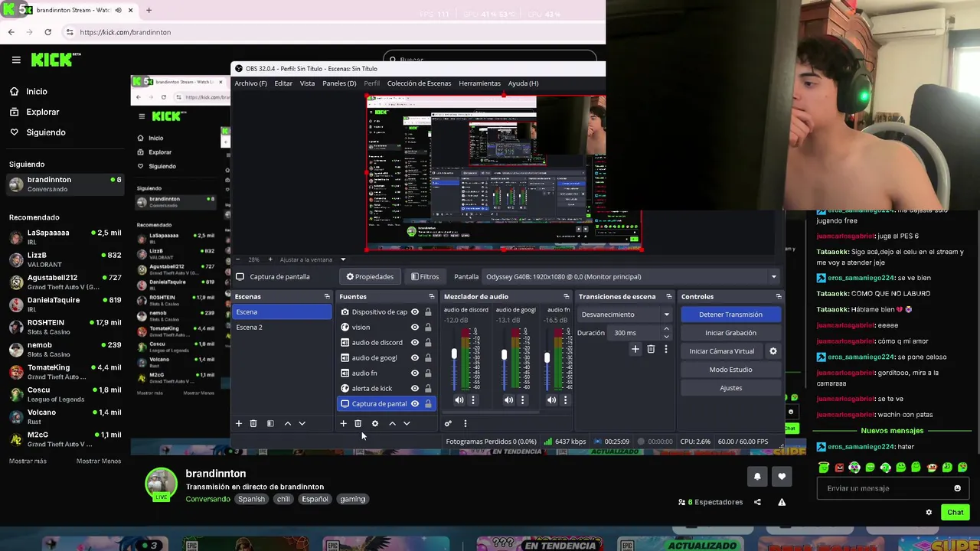This screenshot has width=980, height=551.
Task: Open Propiedades of selected source
Action: [370, 276]
